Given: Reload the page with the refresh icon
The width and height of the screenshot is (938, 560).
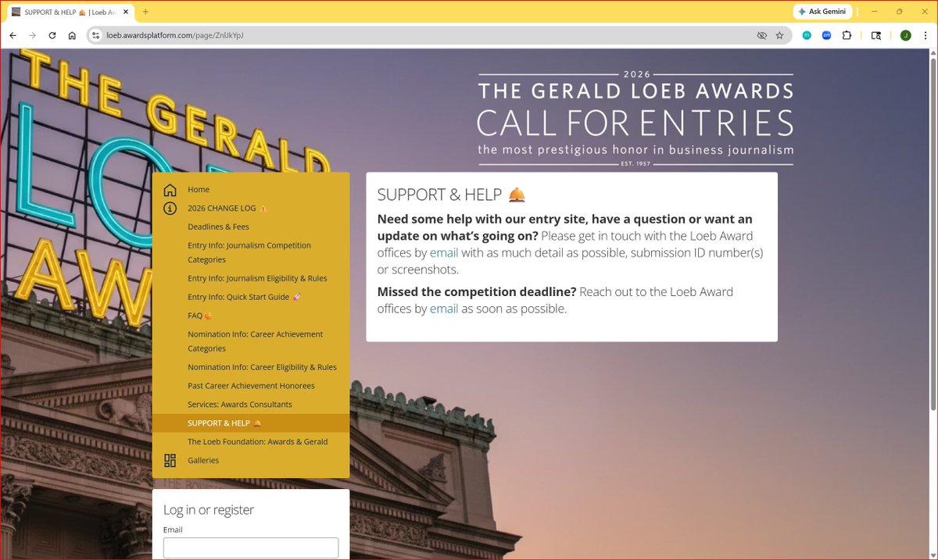Looking at the screenshot, I should click(x=52, y=35).
